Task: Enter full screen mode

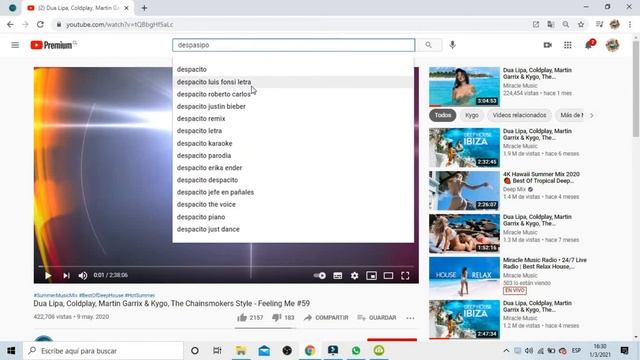Action: [405, 276]
